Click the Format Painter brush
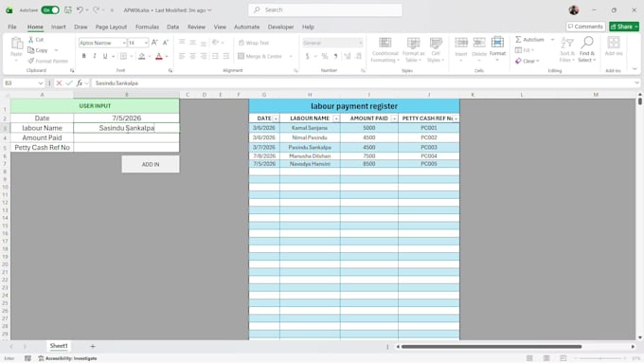Viewport: 644px width, 363px height. (x=31, y=61)
